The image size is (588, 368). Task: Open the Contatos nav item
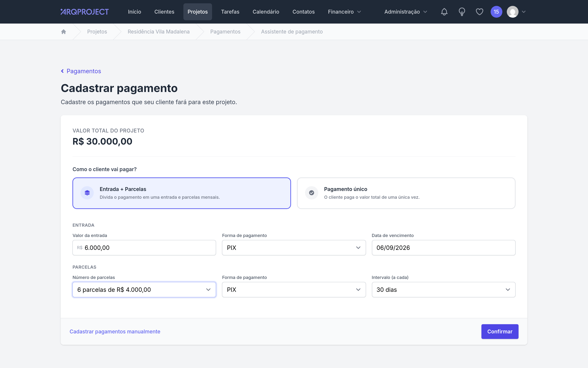pyautogui.click(x=304, y=12)
